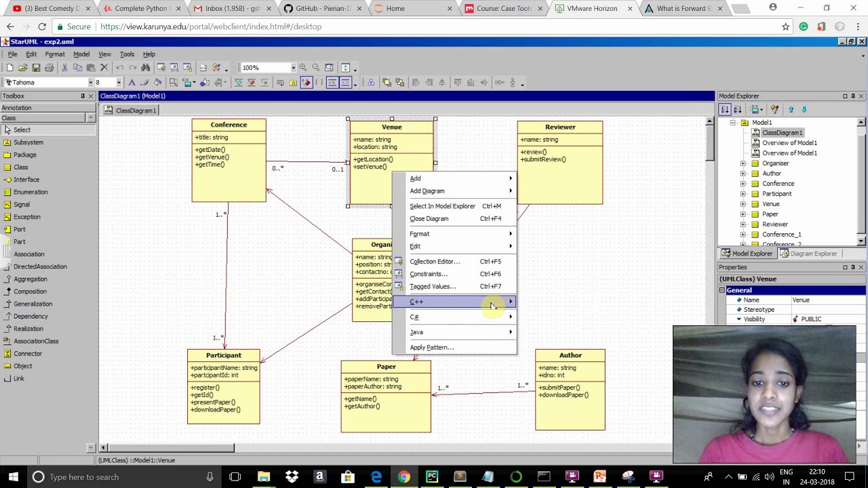Open the font size dropdown
The width and height of the screenshot is (868, 488).
click(119, 83)
